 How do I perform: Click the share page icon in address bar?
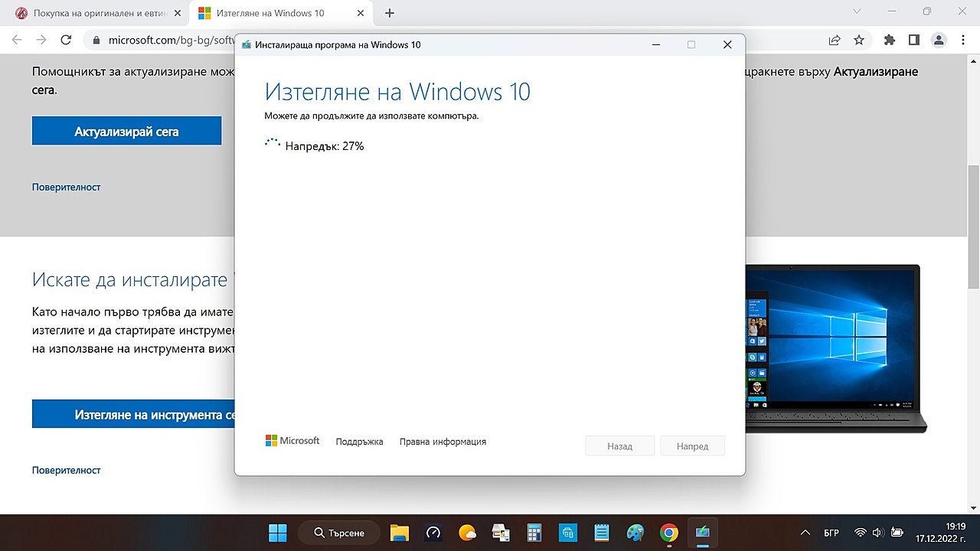[835, 40]
